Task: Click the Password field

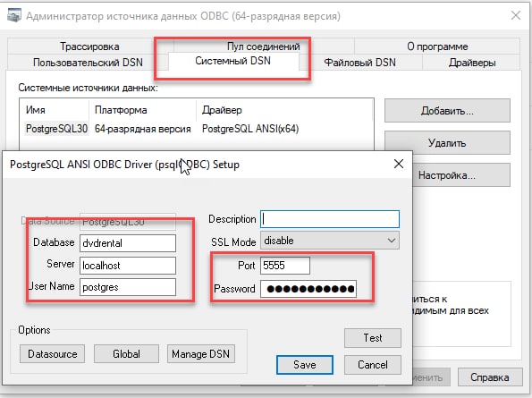Action: [x=308, y=289]
